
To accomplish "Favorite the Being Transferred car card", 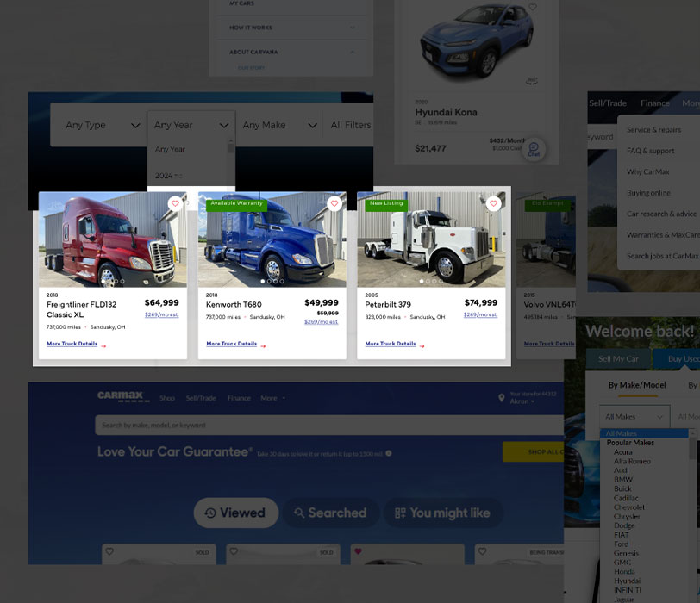I will [x=482, y=551].
